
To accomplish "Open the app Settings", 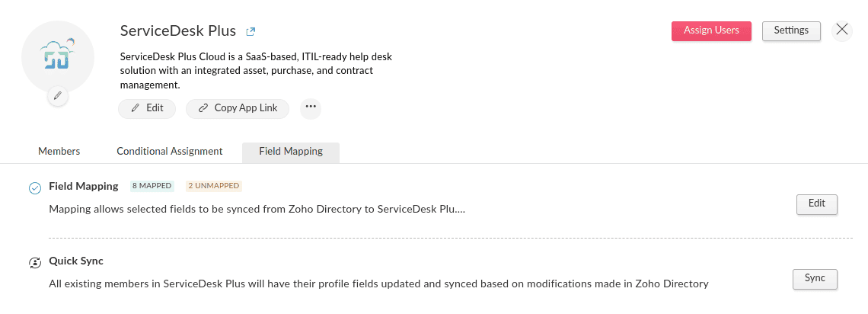I will pyautogui.click(x=791, y=30).
